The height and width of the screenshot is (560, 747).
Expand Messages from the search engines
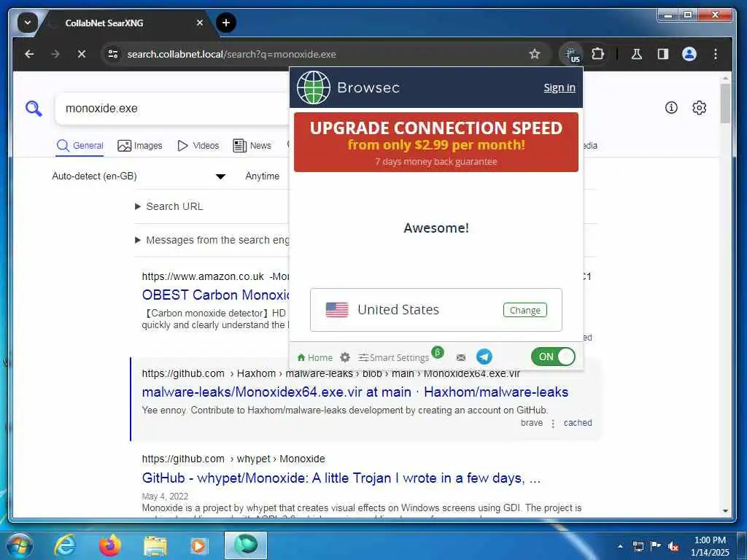(212, 240)
